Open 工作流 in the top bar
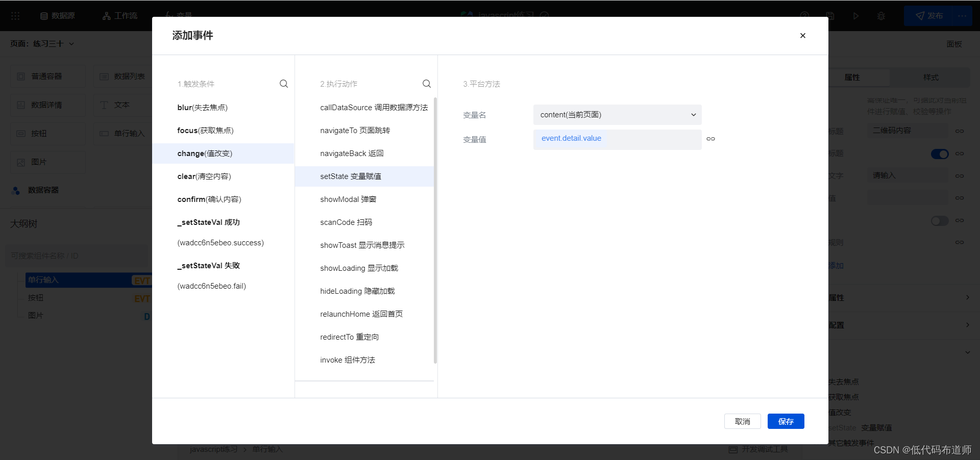980x460 pixels. tap(120, 16)
